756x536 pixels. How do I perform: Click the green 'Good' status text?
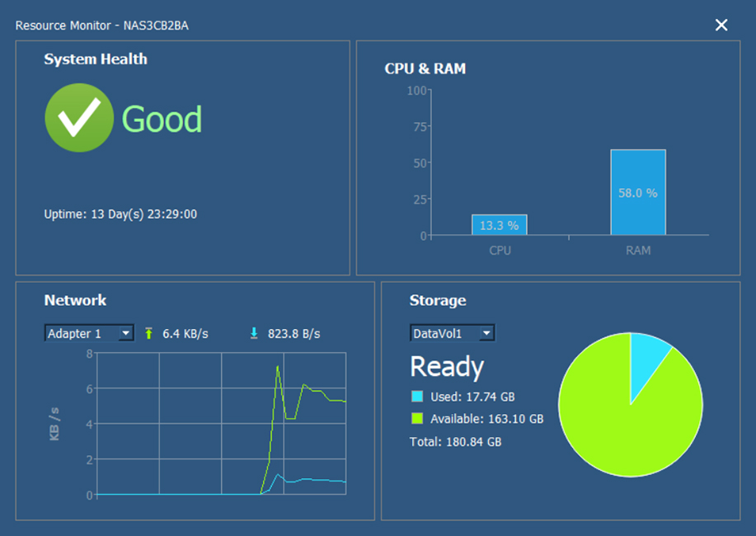tap(162, 120)
